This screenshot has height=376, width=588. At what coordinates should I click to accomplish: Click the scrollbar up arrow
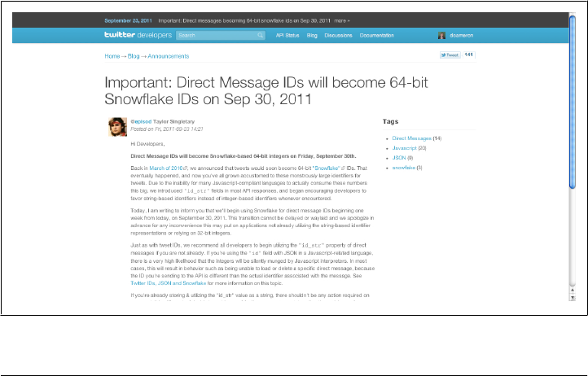click(x=573, y=291)
